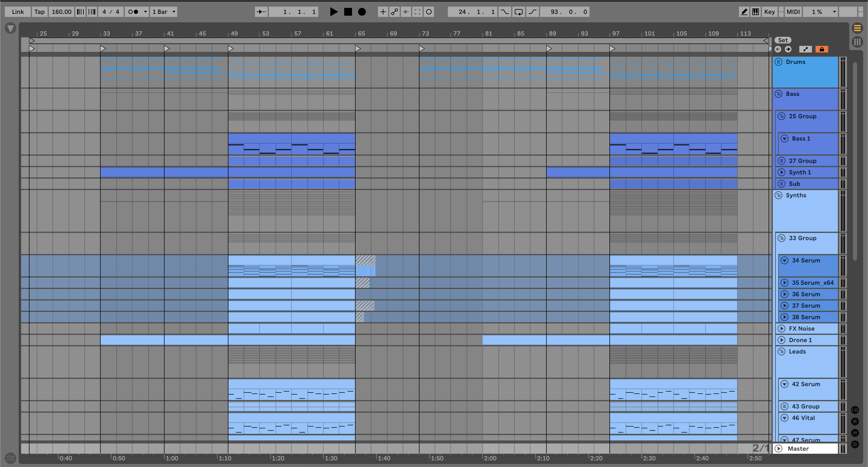The image size is (868, 467).
Task: Unfold Drone 1 track
Action: point(782,340)
